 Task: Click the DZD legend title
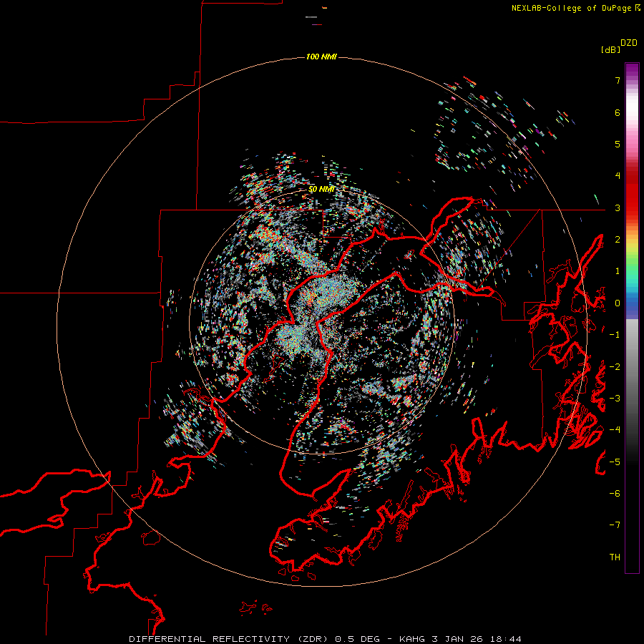[x=629, y=43]
